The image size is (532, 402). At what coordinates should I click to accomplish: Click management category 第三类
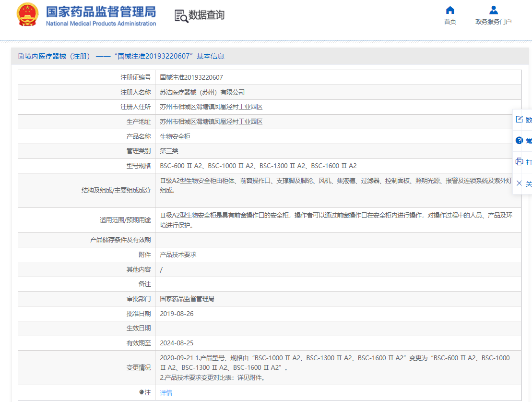(x=169, y=151)
